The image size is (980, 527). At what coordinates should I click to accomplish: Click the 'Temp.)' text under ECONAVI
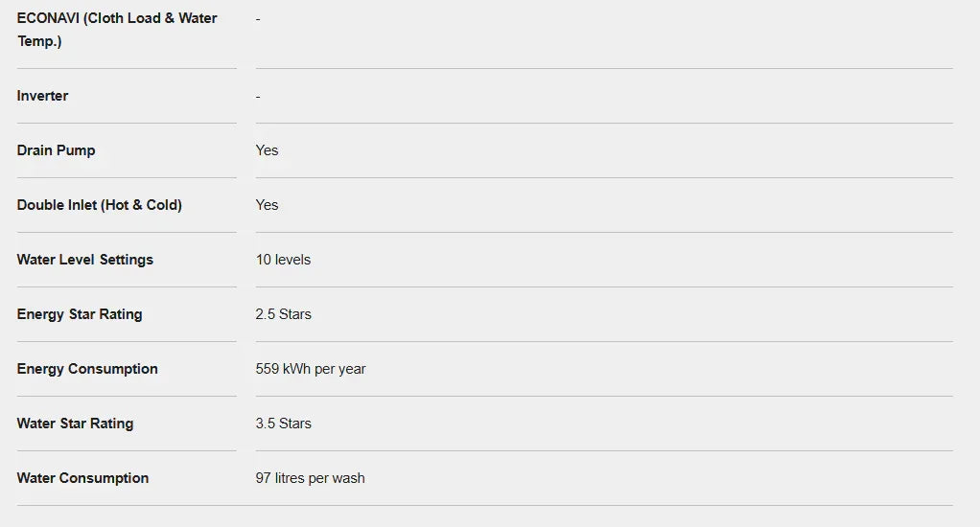pyautogui.click(x=39, y=41)
